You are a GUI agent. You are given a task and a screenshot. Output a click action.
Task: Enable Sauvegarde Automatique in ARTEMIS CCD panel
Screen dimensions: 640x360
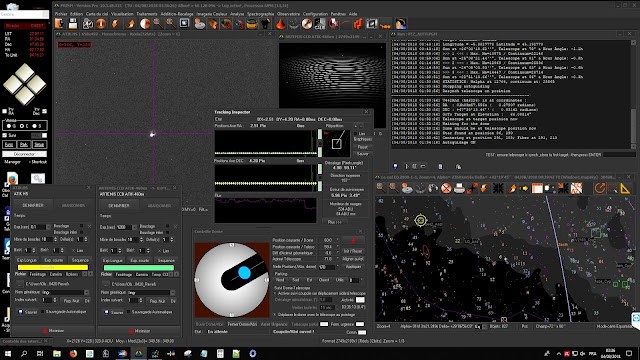coord(129,312)
